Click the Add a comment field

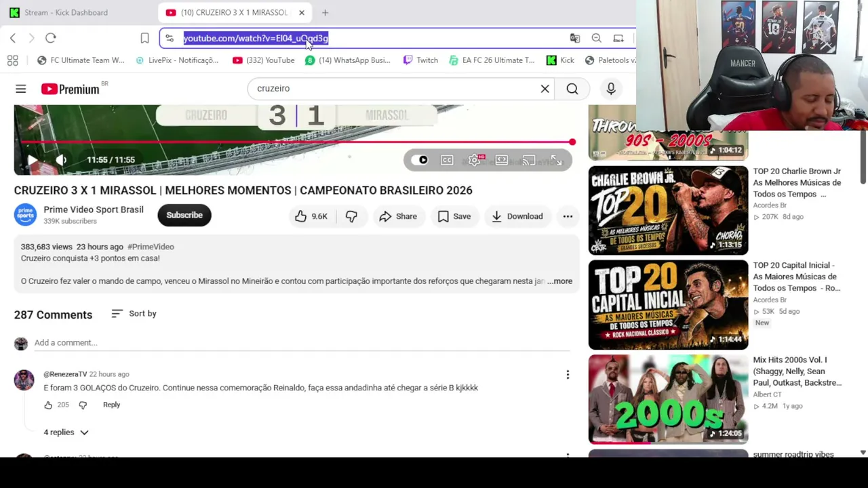(302, 343)
